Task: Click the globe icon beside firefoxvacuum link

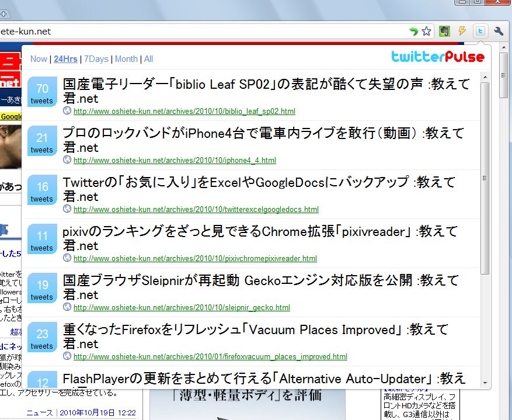Action: pyautogui.click(x=67, y=356)
